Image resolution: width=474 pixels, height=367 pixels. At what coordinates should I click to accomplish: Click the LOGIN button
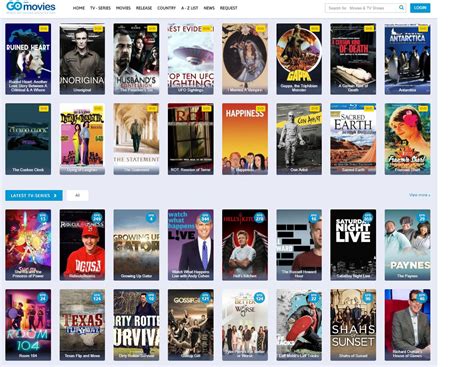tap(420, 8)
